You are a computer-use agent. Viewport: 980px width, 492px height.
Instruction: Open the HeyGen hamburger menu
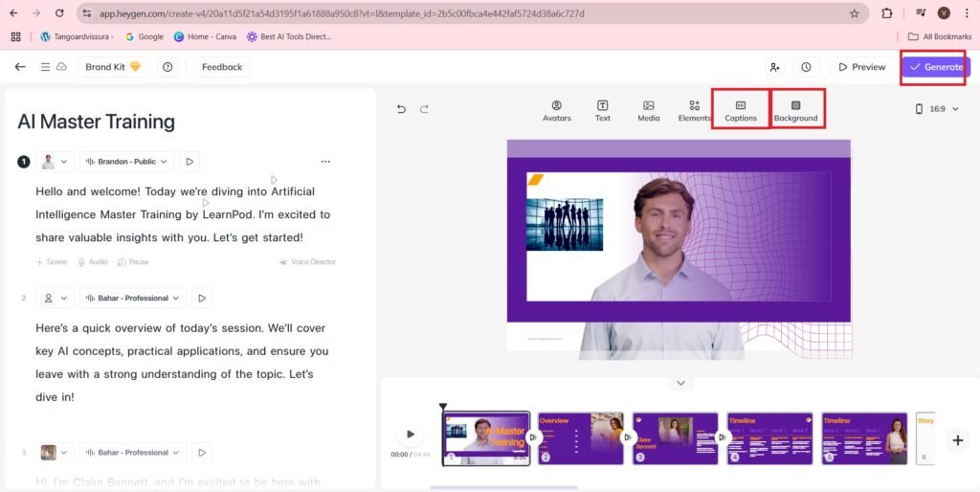click(45, 67)
